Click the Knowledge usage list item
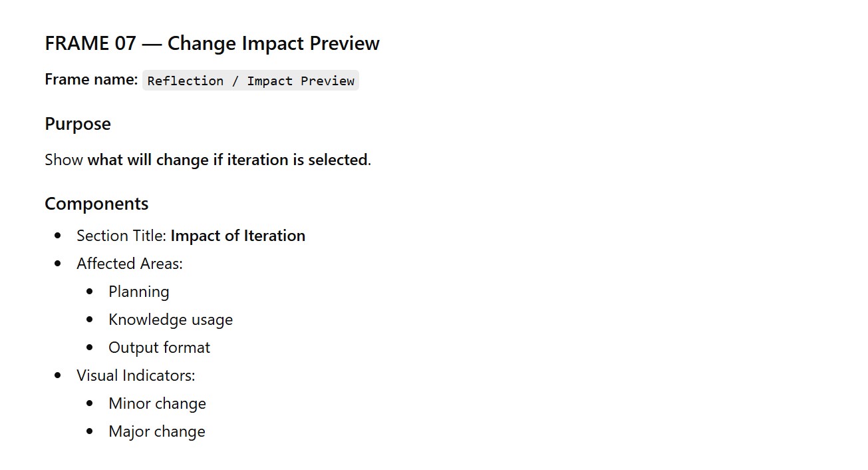The image size is (868, 470). coord(170,320)
